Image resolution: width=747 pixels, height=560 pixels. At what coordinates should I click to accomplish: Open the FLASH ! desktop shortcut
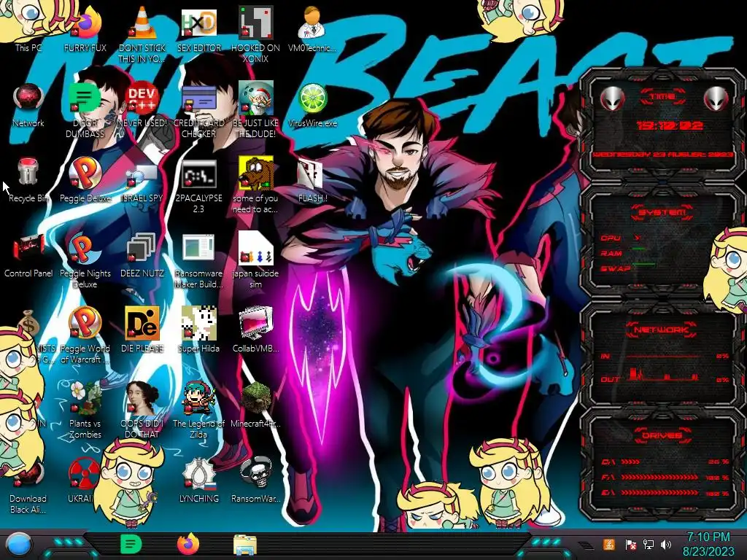point(312,179)
